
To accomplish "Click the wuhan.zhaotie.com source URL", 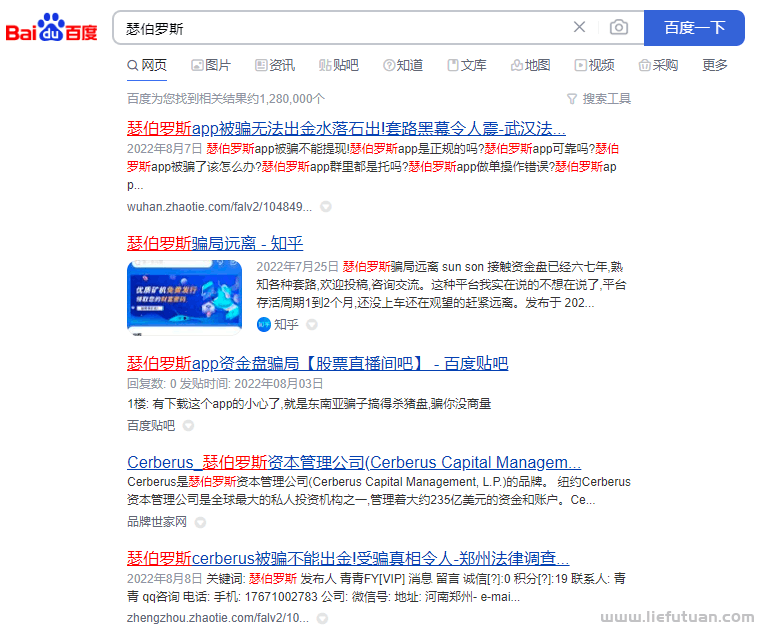I will point(219,207).
